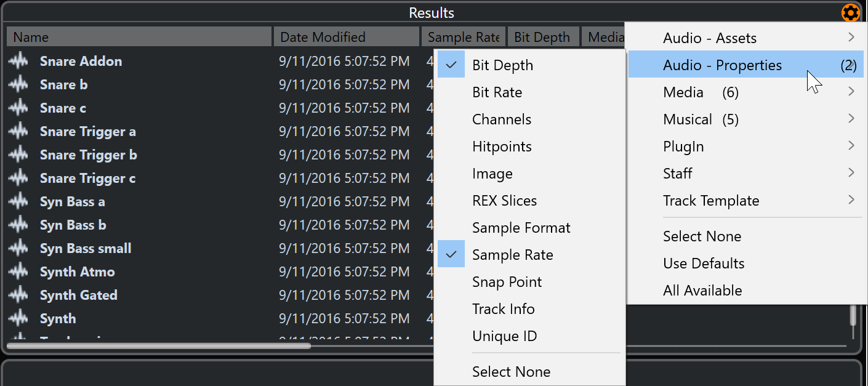Uncheck the Bit Depth attribute

pos(502,65)
